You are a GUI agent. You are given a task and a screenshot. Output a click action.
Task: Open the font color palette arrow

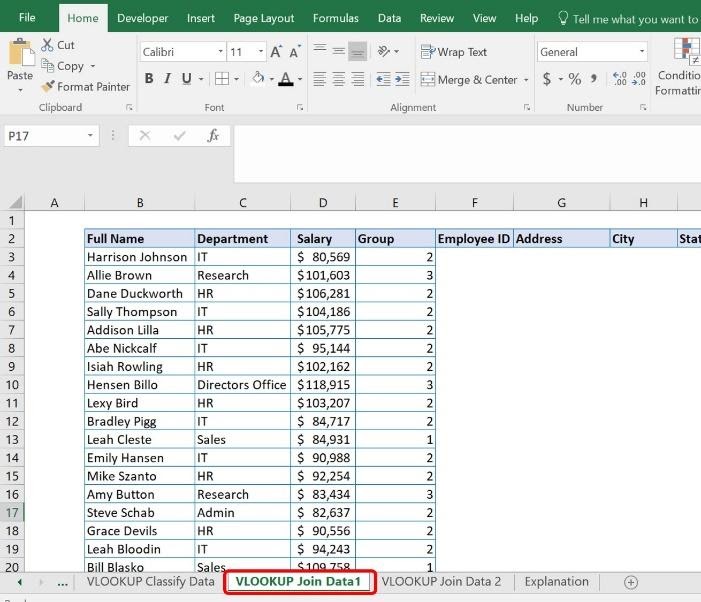tap(300, 80)
